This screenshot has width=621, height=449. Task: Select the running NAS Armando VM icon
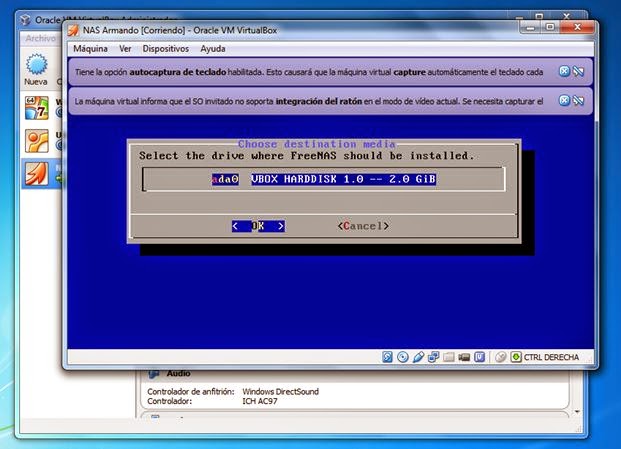pos(37,174)
